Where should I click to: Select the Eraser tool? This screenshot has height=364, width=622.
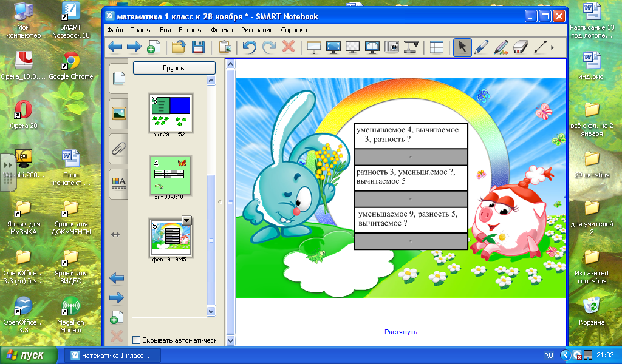(520, 47)
